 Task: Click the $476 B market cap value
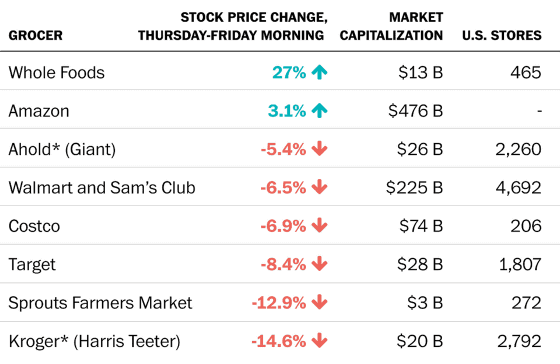pos(416,111)
